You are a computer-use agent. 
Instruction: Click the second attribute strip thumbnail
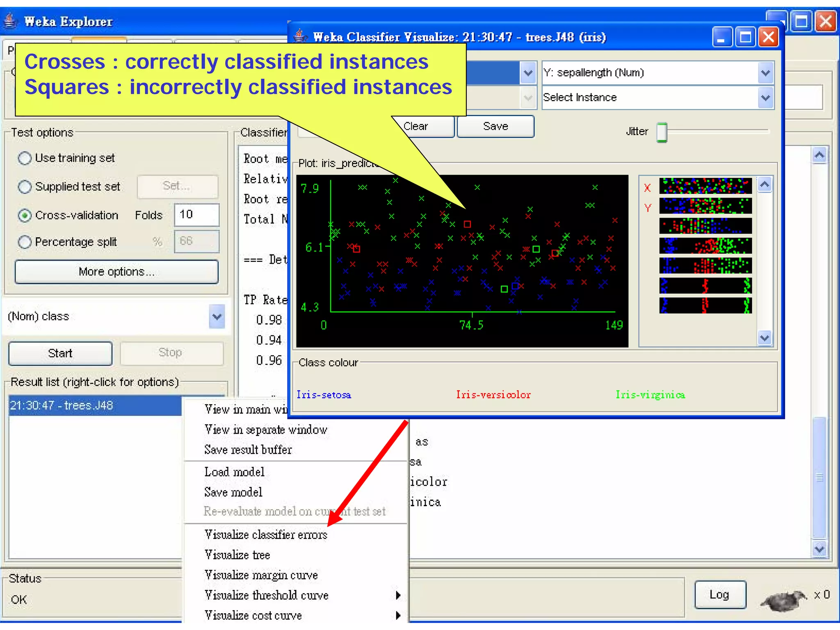tap(705, 206)
